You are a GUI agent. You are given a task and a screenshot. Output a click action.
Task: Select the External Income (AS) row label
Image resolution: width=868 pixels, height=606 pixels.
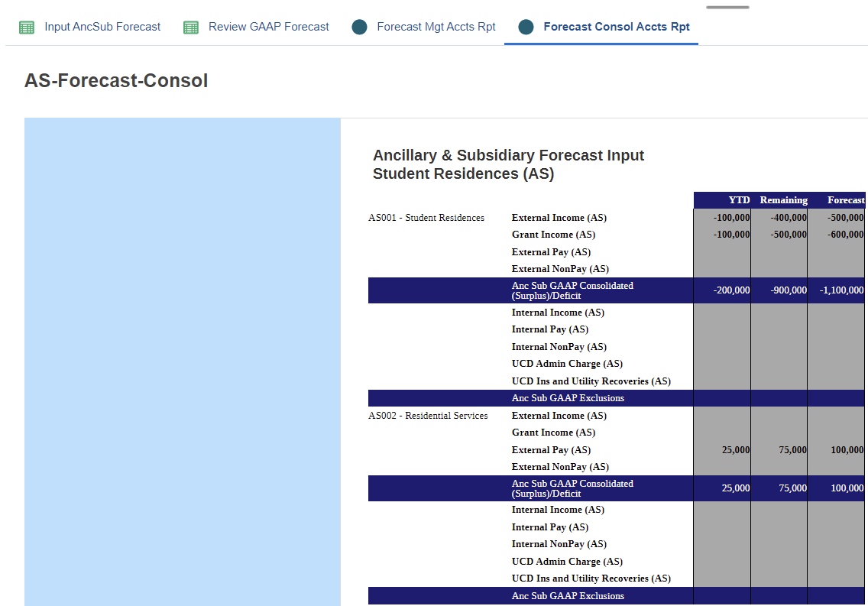pos(559,217)
